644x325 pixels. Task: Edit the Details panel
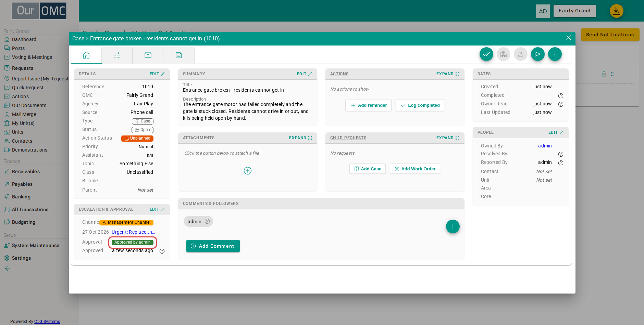coord(157,74)
